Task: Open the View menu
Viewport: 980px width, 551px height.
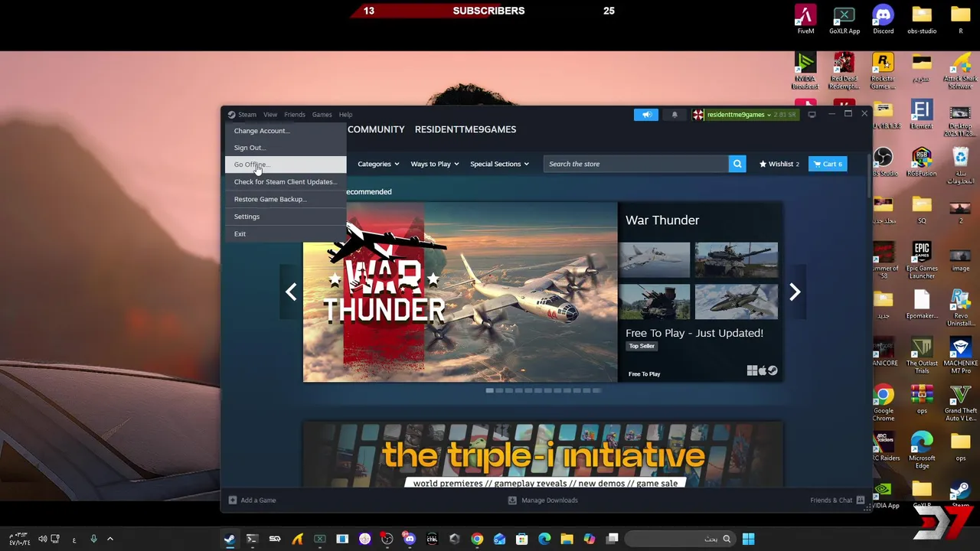Action: tap(270, 115)
